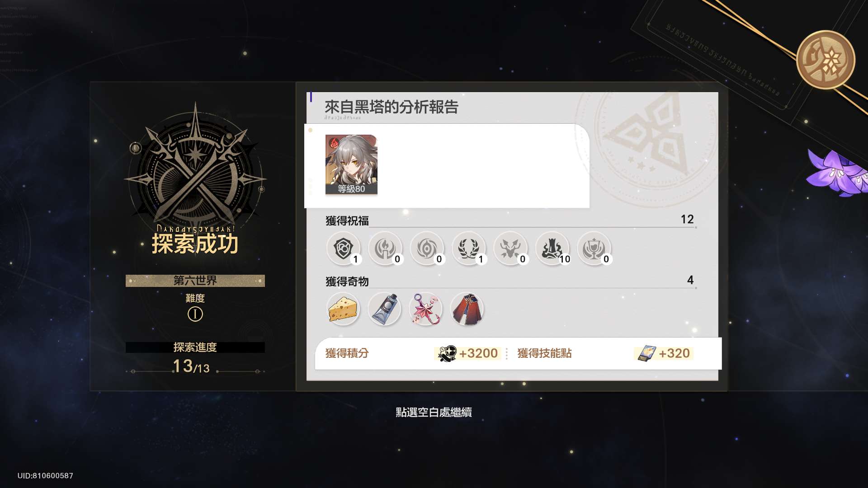Click the gold emblem medallion top right
Viewport: 868px width, 488px height.
tap(826, 60)
